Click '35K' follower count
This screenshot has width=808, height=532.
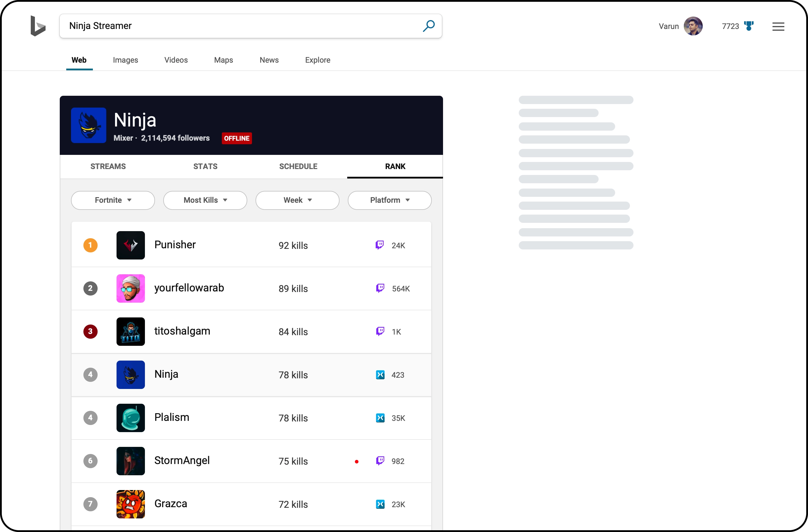tap(398, 418)
